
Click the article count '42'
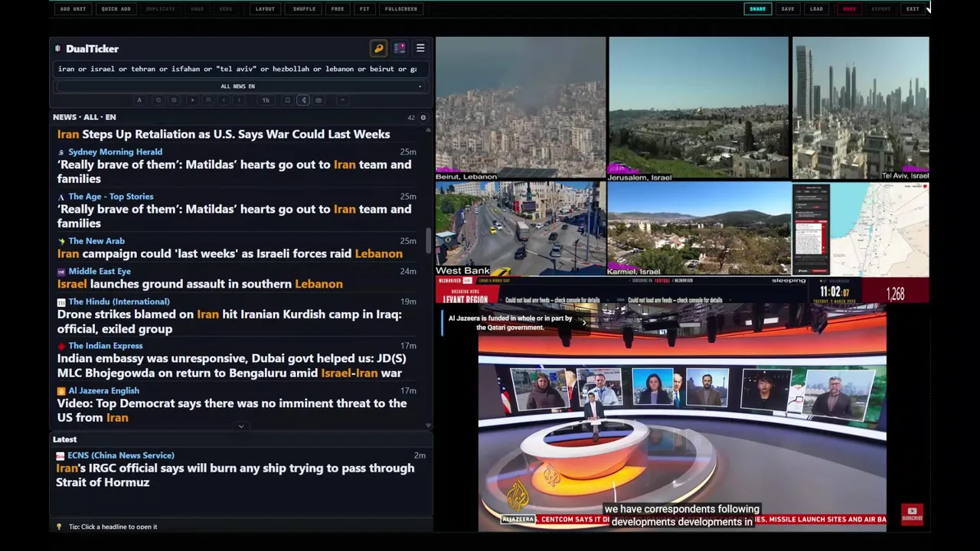(x=411, y=118)
